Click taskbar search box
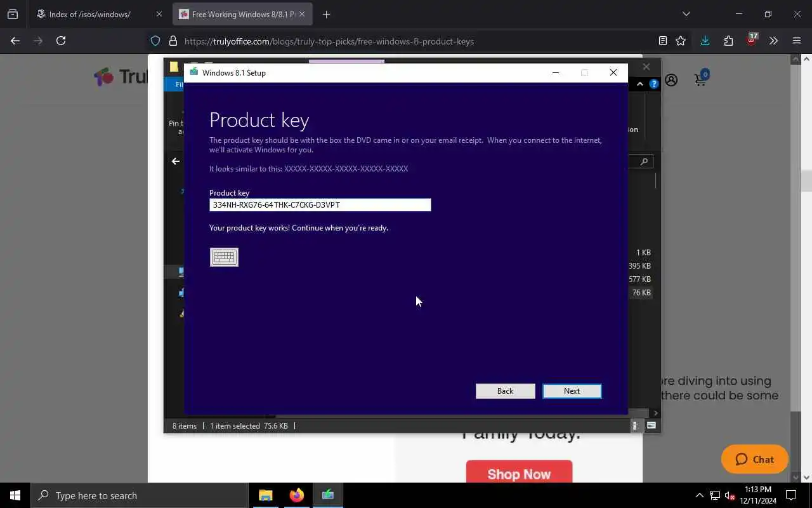 coord(140,495)
